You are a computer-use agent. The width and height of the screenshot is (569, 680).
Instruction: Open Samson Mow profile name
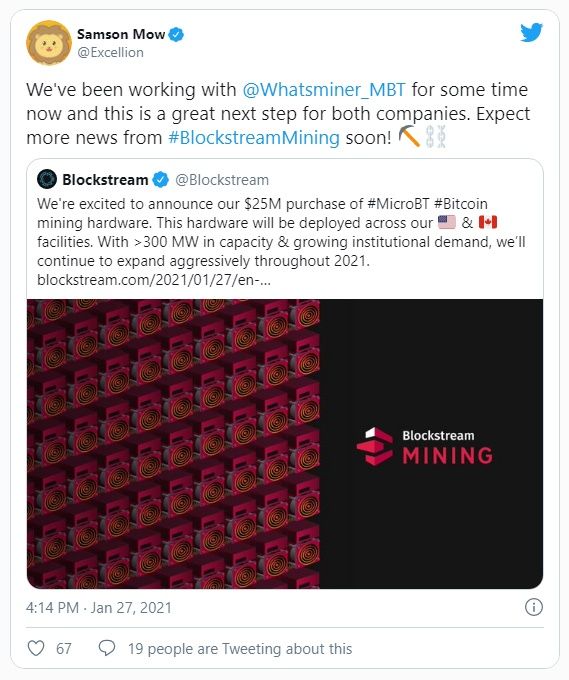(x=121, y=34)
